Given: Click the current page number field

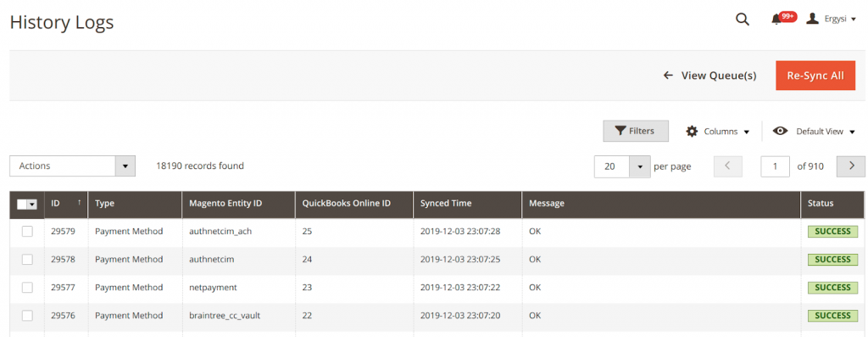Looking at the screenshot, I should coord(775,166).
